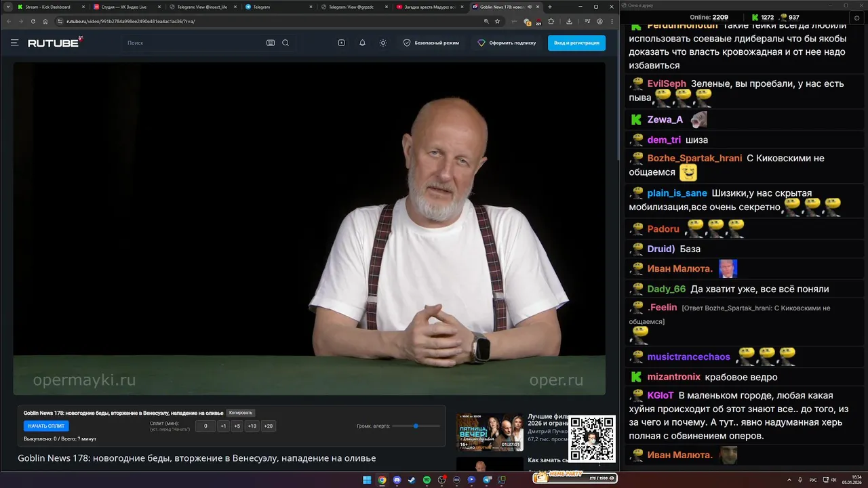The width and height of the screenshot is (868, 488).
Task: Add +20 minutes to the split
Action: click(x=269, y=426)
